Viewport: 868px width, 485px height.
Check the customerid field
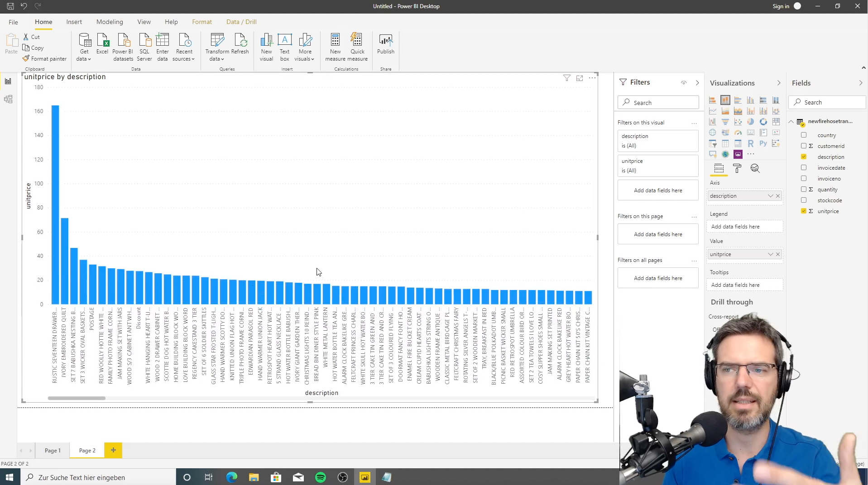pos(804,146)
